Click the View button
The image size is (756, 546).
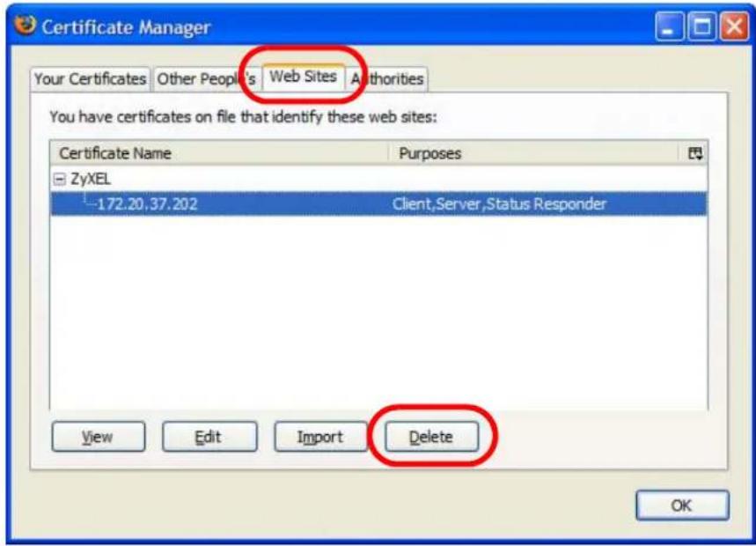(99, 437)
